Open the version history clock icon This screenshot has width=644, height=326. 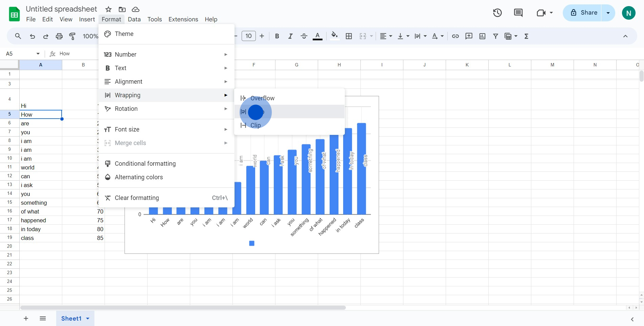click(497, 13)
